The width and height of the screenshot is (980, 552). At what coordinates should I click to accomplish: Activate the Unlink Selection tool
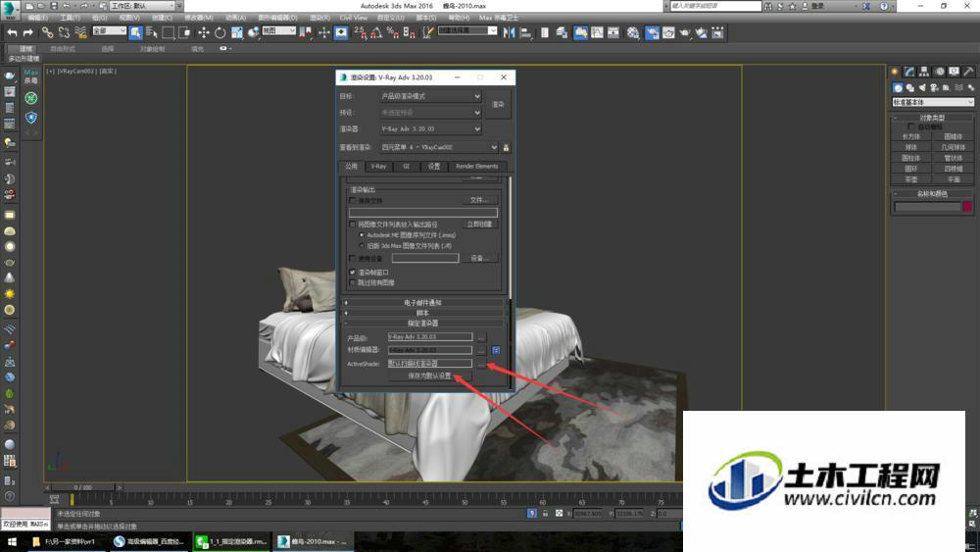(x=64, y=32)
